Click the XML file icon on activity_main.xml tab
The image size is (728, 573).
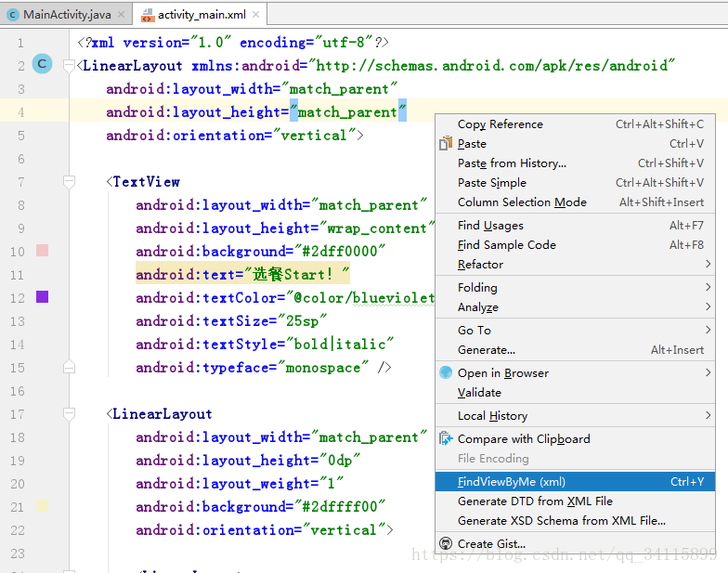tap(148, 15)
